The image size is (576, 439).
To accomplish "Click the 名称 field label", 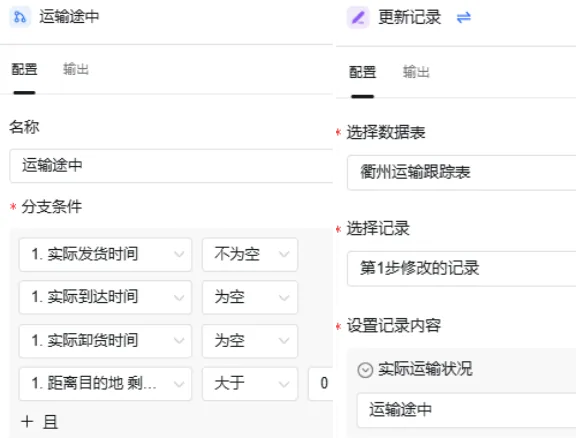I will tap(24, 127).
